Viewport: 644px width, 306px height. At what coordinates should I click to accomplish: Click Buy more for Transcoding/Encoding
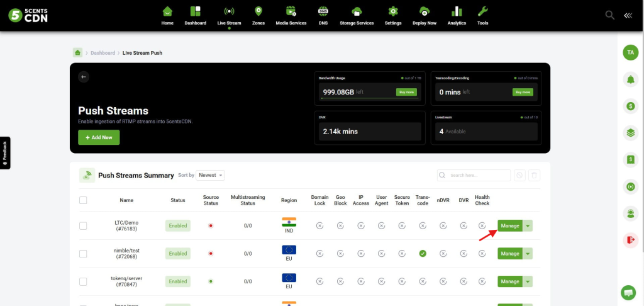pyautogui.click(x=523, y=92)
